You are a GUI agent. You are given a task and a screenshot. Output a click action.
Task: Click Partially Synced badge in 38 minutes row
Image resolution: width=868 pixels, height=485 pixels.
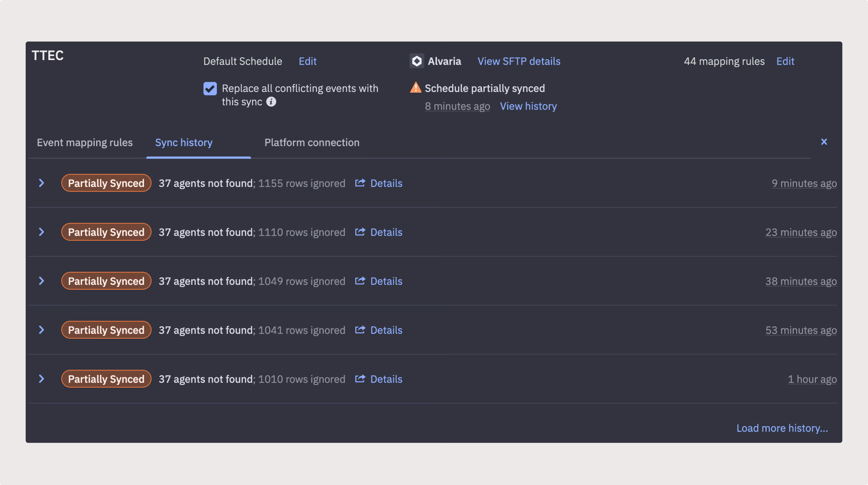[106, 281]
